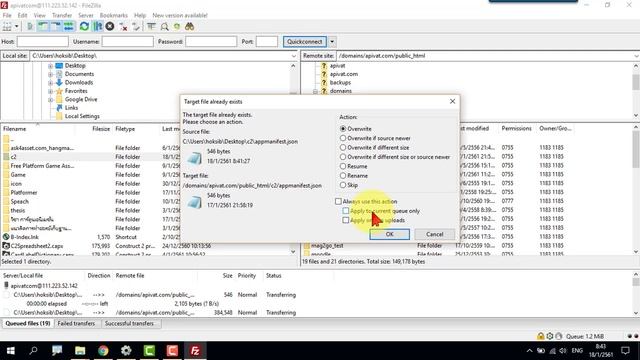
Task: Open the Bookmarks menu
Action: click(x=113, y=15)
